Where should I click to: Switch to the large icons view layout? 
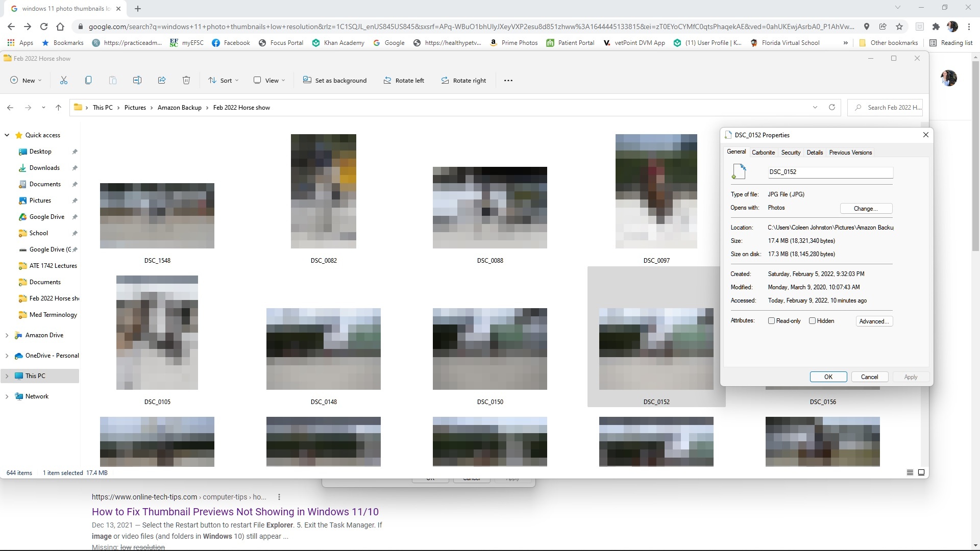tap(921, 472)
